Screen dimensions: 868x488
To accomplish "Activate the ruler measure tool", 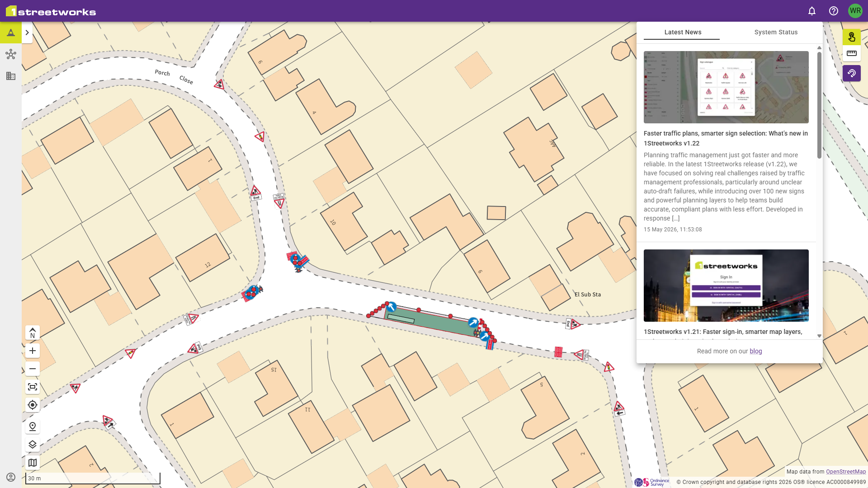I will (x=852, y=53).
